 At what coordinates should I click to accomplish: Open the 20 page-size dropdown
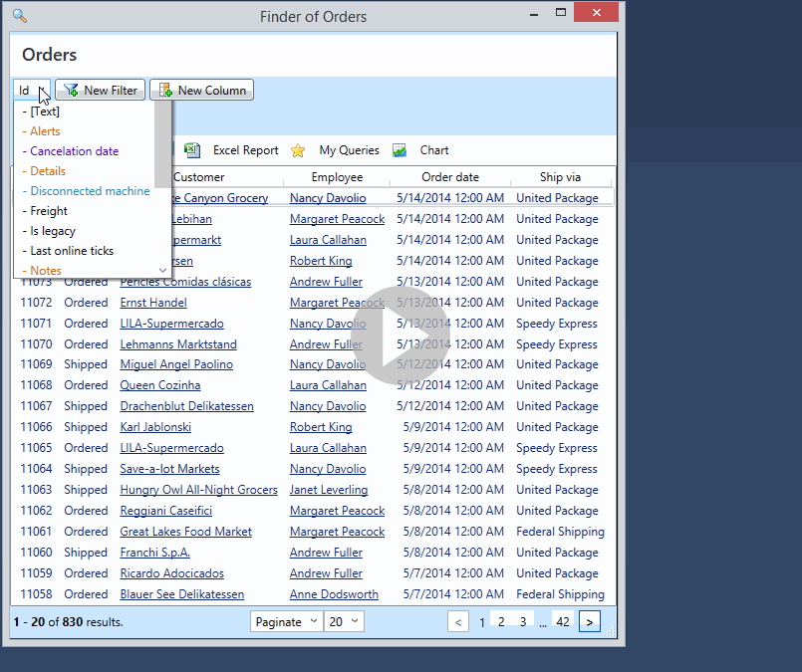point(344,621)
